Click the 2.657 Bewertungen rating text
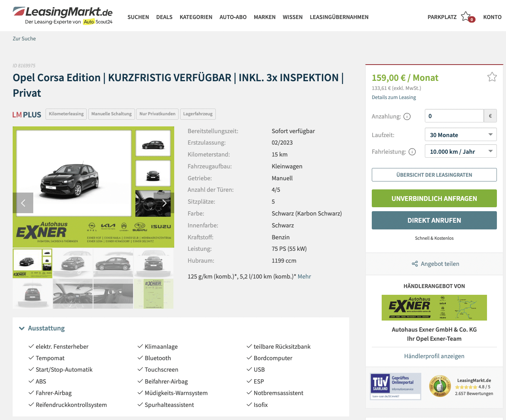Viewport: 506px width, 420px height. pyautogui.click(x=474, y=393)
